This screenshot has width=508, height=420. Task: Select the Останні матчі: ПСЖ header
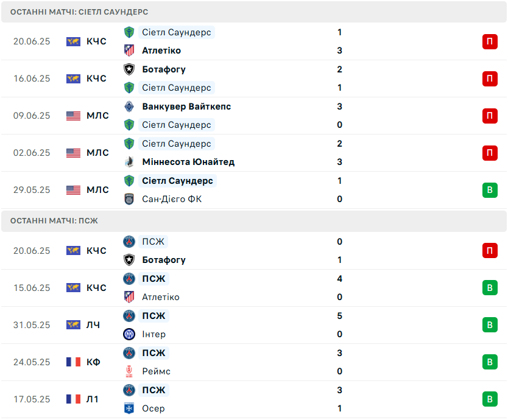point(254,221)
